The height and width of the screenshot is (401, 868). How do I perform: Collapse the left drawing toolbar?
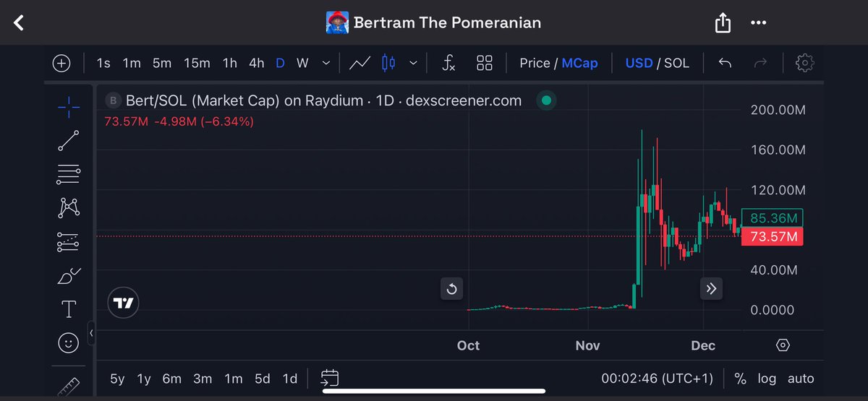(x=92, y=333)
